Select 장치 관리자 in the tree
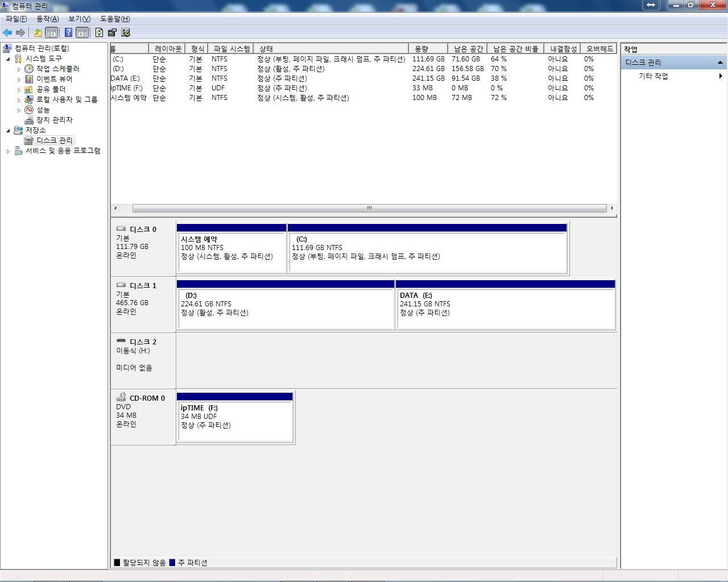The width and height of the screenshot is (728, 582). click(55, 120)
